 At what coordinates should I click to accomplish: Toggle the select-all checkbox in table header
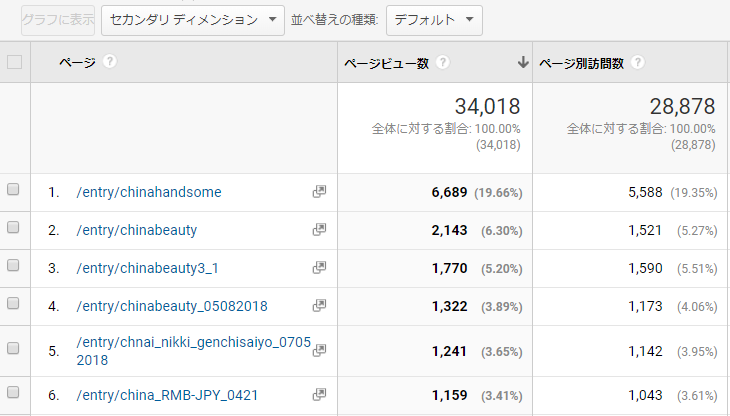14,62
